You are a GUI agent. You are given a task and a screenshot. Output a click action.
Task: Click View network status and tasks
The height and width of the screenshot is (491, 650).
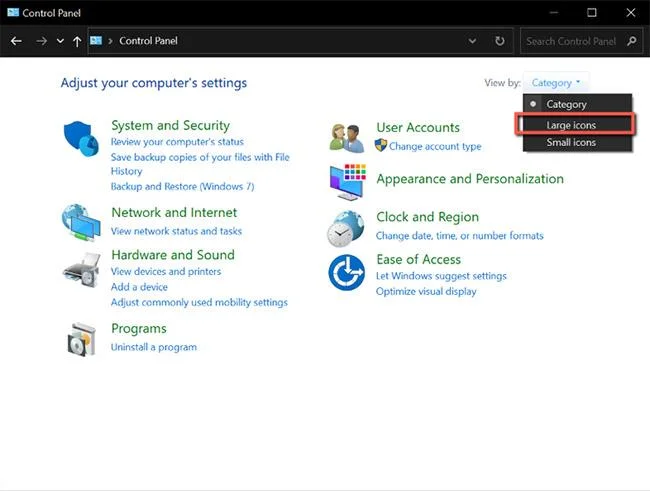click(176, 231)
